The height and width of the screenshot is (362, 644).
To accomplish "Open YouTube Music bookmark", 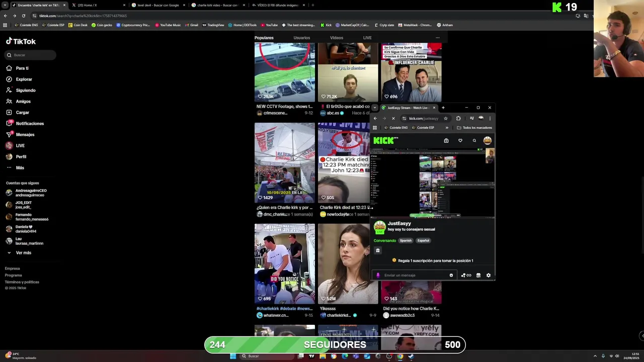I will click(x=168, y=25).
